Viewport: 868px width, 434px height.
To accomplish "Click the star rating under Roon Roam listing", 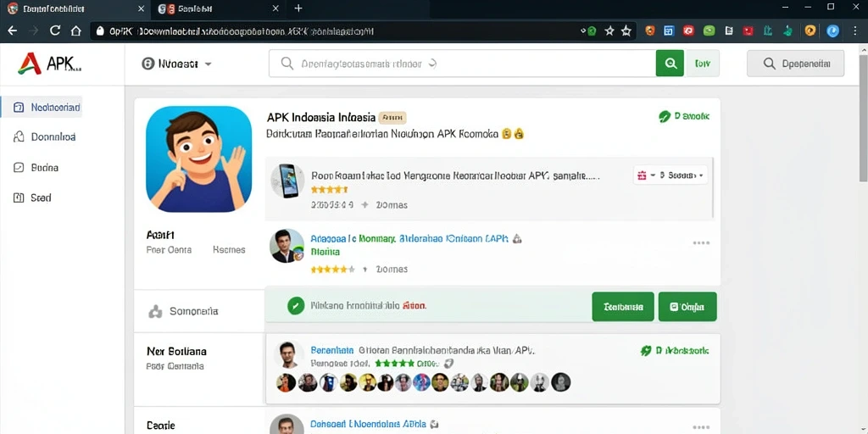I will (330, 190).
